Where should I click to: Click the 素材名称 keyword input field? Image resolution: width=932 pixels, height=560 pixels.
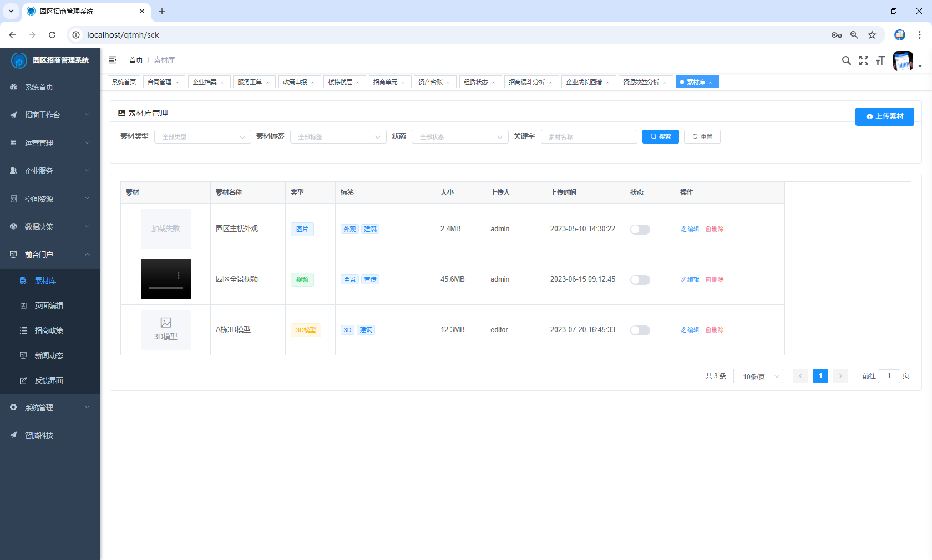(x=589, y=137)
